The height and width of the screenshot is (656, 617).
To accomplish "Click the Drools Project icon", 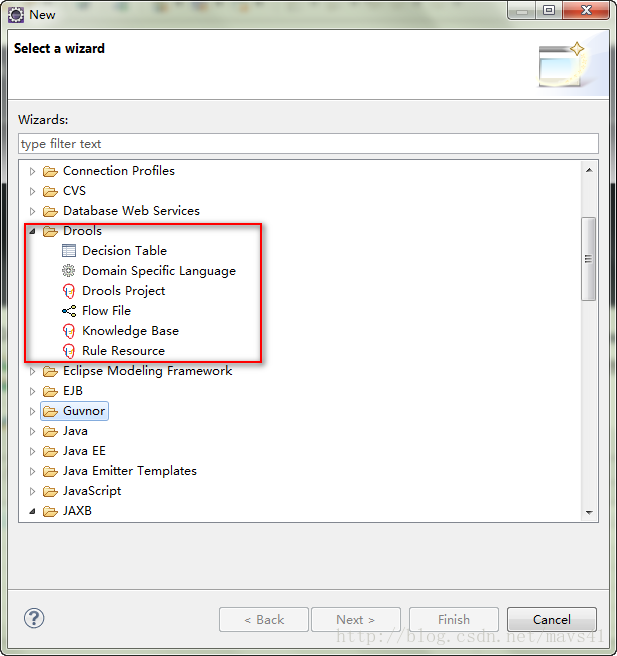I will pyautogui.click(x=69, y=291).
